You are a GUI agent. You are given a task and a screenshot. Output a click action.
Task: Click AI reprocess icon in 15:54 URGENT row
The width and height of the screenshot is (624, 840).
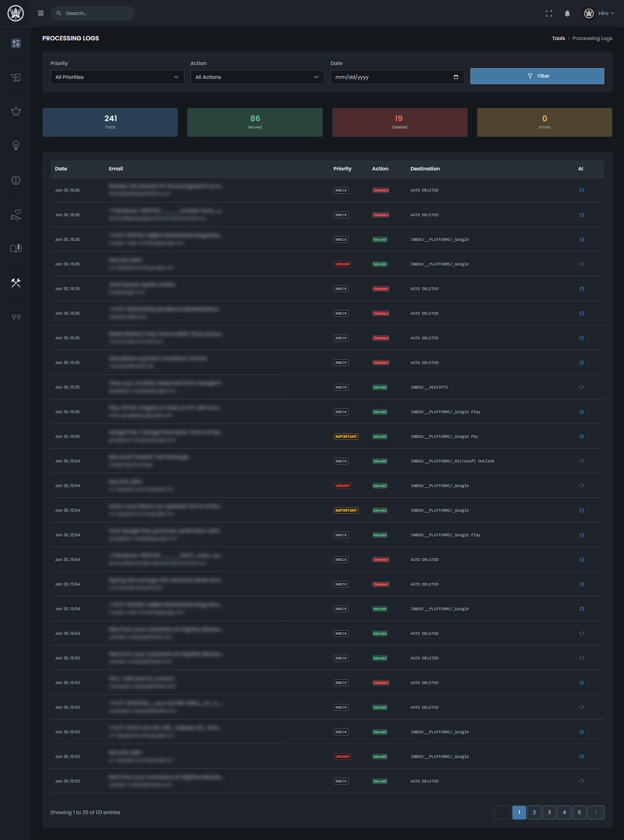pos(582,486)
